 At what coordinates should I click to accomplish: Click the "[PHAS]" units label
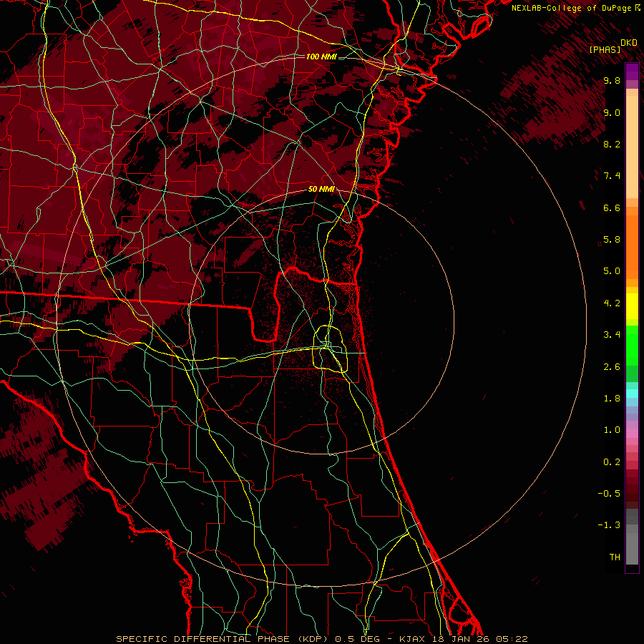point(605,49)
